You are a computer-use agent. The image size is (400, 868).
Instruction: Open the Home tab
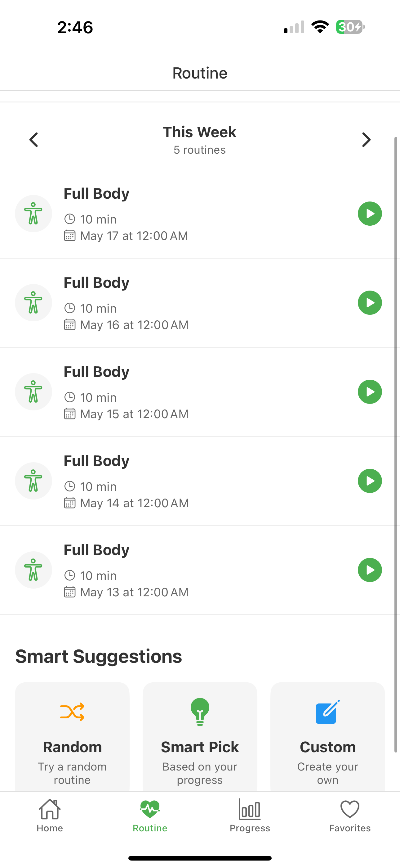[x=50, y=816]
